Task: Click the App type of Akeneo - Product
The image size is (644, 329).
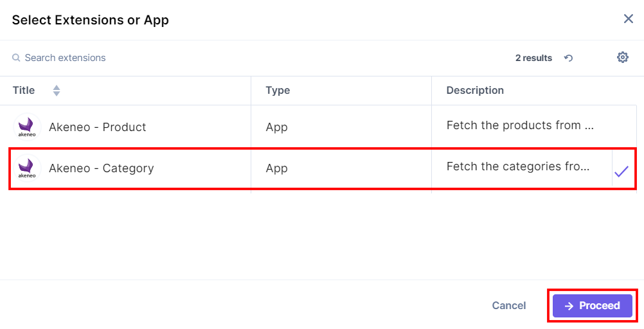Action: (276, 127)
